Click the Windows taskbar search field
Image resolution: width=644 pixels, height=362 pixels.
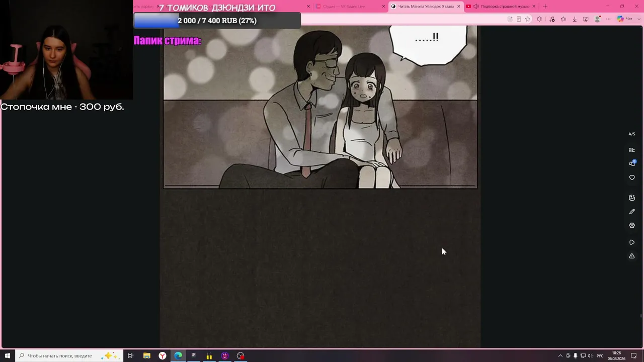point(69,356)
